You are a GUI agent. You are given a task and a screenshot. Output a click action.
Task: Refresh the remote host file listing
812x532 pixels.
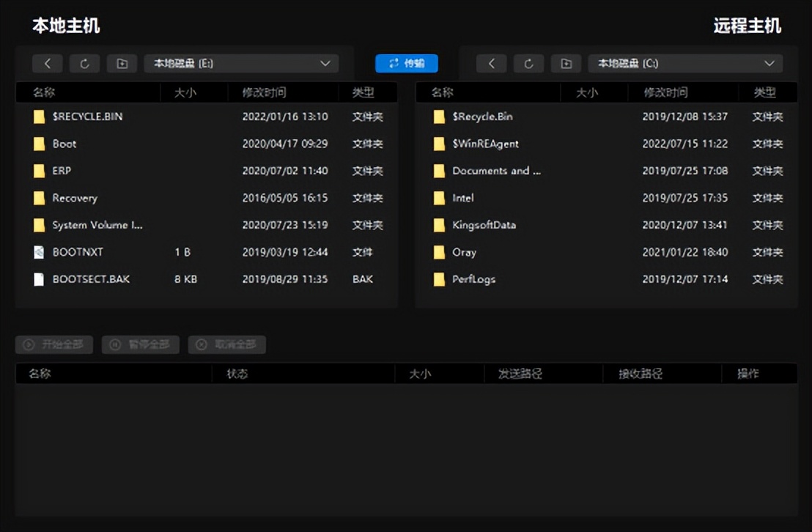coord(528,63)
